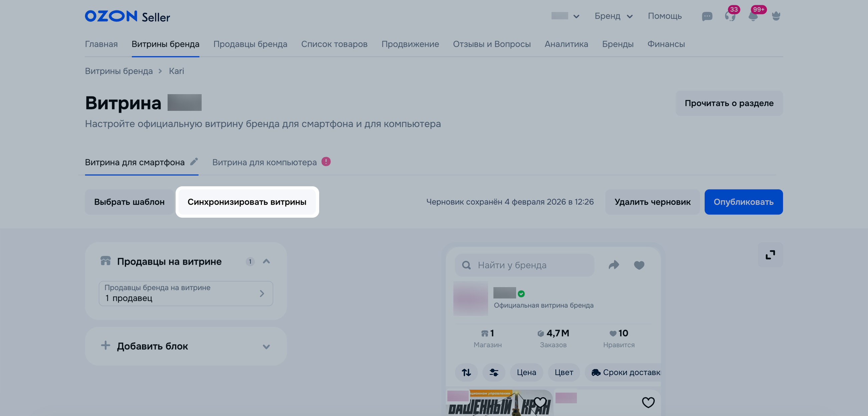Click filter sliders icon in preview
Viewport: 868px width, 416px height.
pyautogui.click(x=494, y=372)
